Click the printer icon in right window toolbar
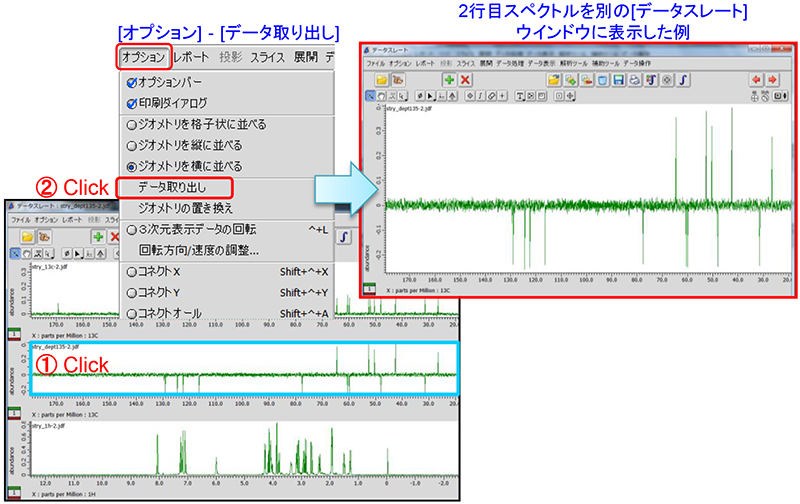 [x=634, y=79]
